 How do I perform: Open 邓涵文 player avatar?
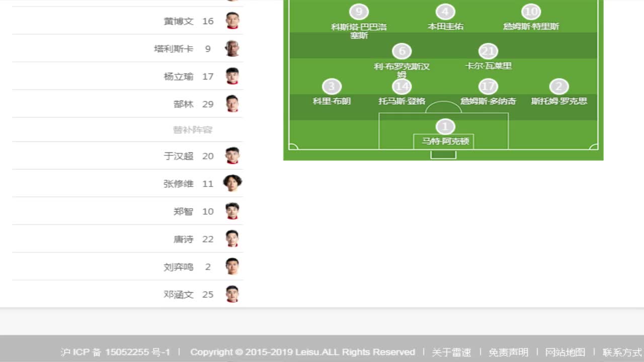point(232,294)
